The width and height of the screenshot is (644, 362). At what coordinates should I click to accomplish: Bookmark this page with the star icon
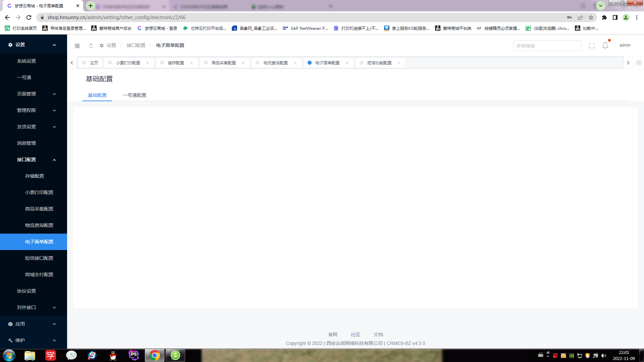click(x=591, y=17)
